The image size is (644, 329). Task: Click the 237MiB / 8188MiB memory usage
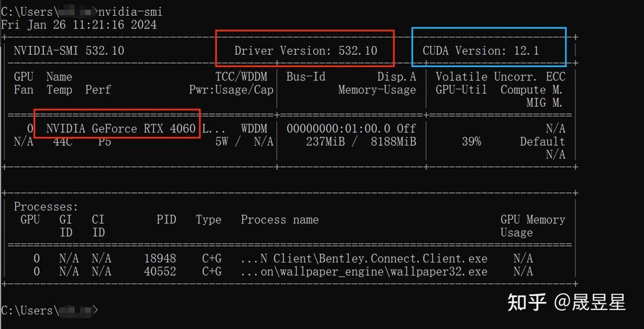tap(361, 141)
